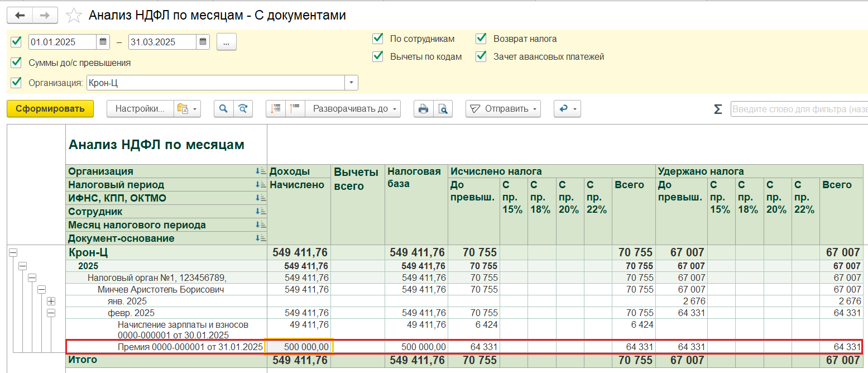
Task: Open 'Разворачивать до' dropdown
Action: (353, 109)
